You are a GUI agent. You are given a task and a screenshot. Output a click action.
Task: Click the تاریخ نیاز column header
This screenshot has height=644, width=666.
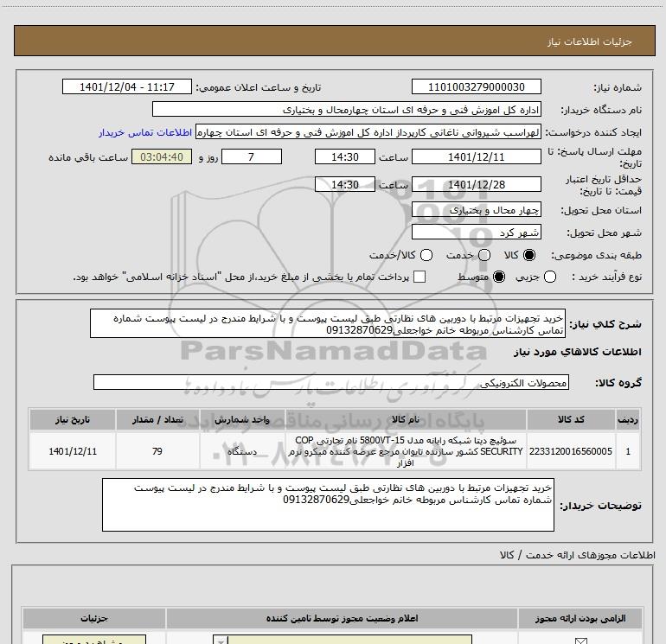pyautogui.click(x=73, y=419)
